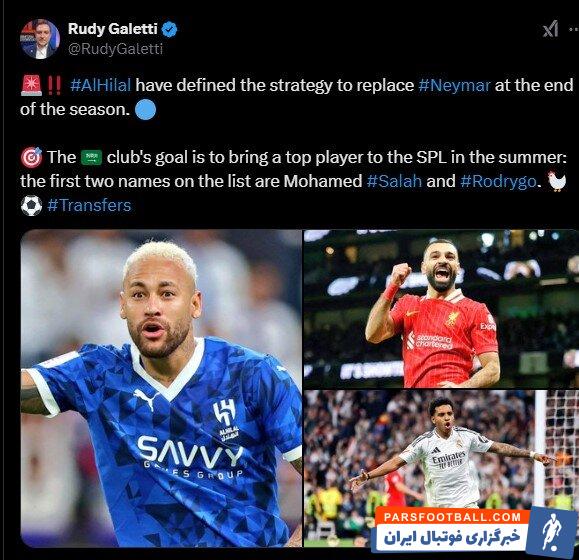Open Rudy Galetti's profile avatar
This screenshot has height=560, width=579.
click(x=40, y=39)
